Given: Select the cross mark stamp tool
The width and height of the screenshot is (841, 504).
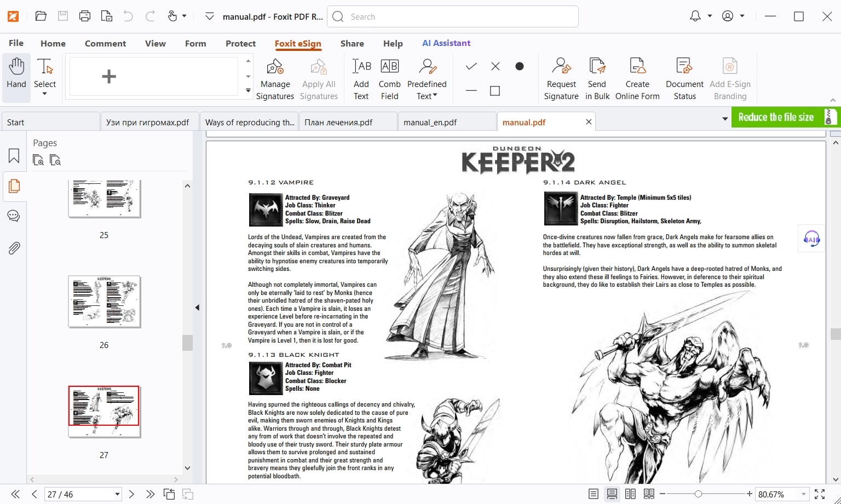Looking at the screenshot, I should 496,66.
